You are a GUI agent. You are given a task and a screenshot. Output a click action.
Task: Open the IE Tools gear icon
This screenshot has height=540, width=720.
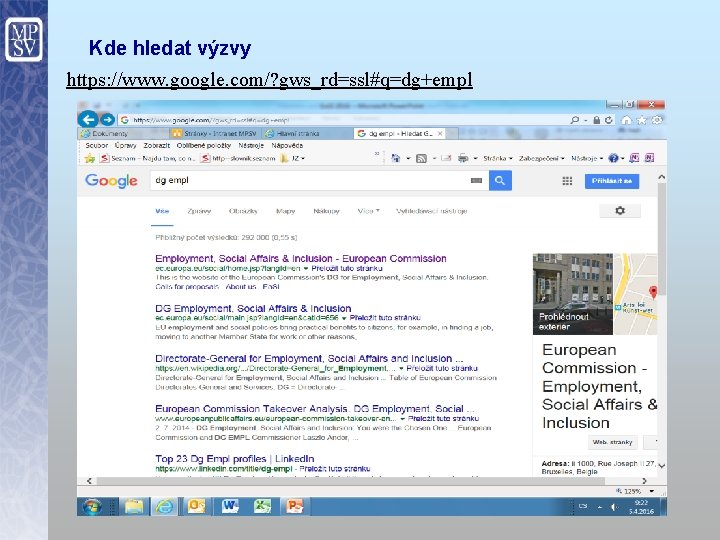click(x=657, y=120)
